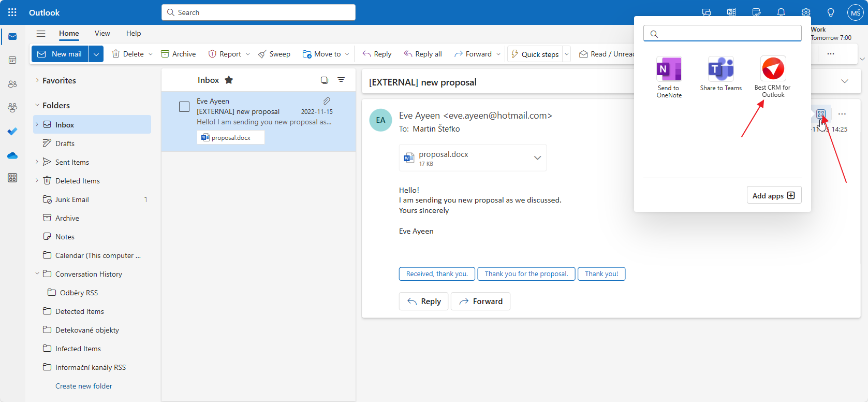Expand the Favorites section
Screen dimensions: 868x402
tap(37, 80)
